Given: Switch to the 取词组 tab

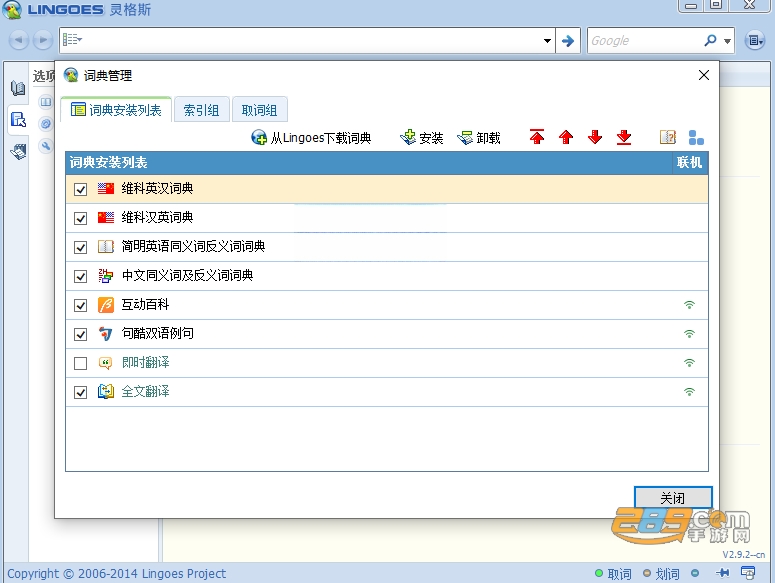Looking at the screenshot, I should pos(259,110).
